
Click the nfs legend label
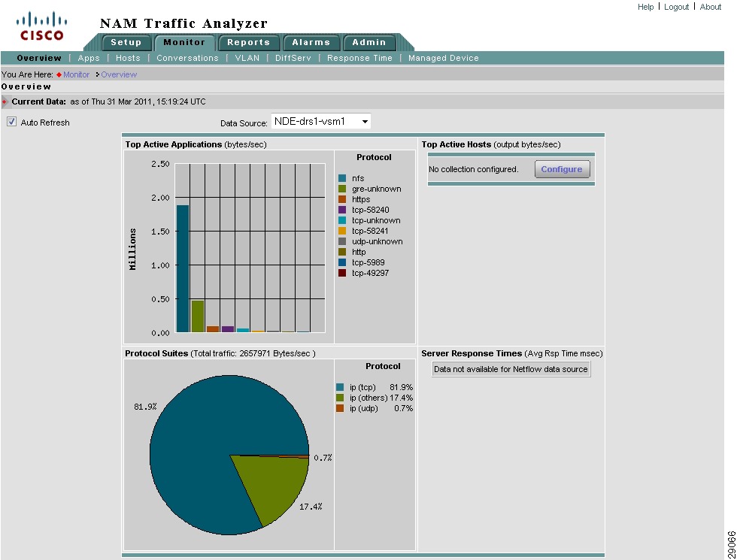pyautogui.click(x=358, y=178)
